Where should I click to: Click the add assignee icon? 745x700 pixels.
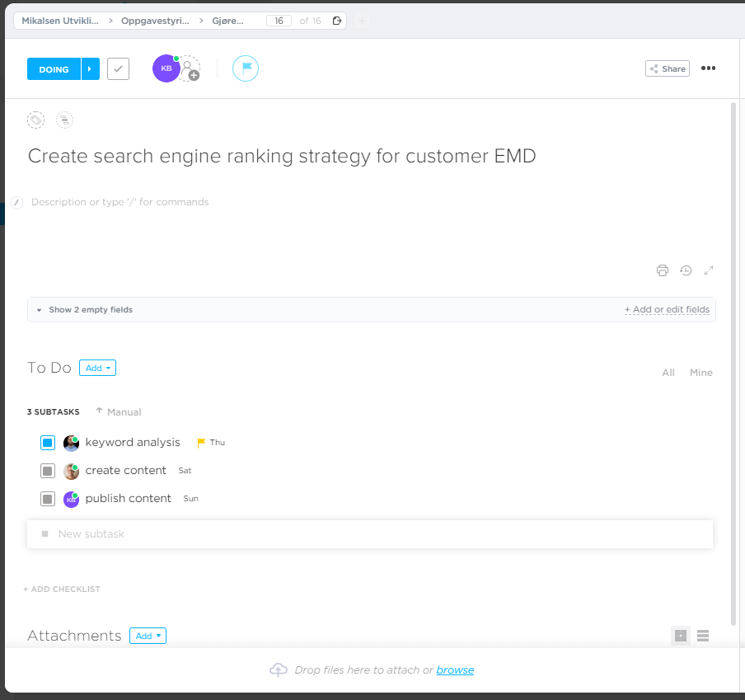click(x=190, y=69)
